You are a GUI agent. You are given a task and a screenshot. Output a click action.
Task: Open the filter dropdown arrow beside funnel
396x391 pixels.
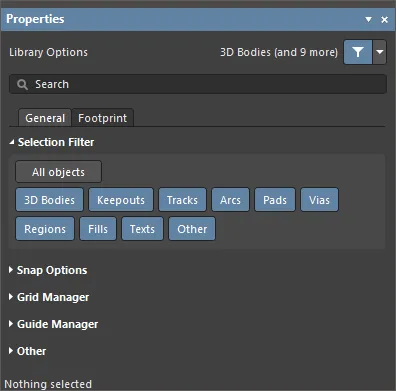tap(379, 52)
